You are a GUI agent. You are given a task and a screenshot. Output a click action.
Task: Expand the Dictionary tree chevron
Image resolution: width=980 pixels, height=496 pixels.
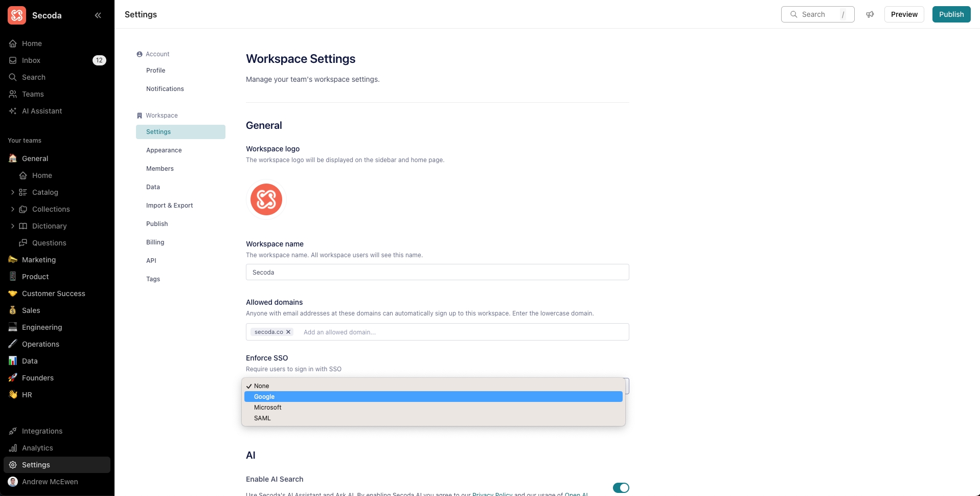tap(13, 226)
